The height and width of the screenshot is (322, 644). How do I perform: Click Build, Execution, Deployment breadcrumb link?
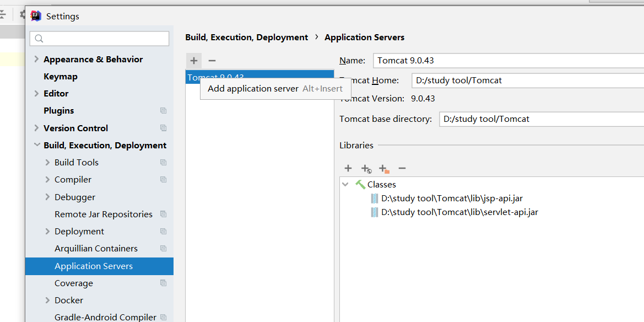[246, 37]
